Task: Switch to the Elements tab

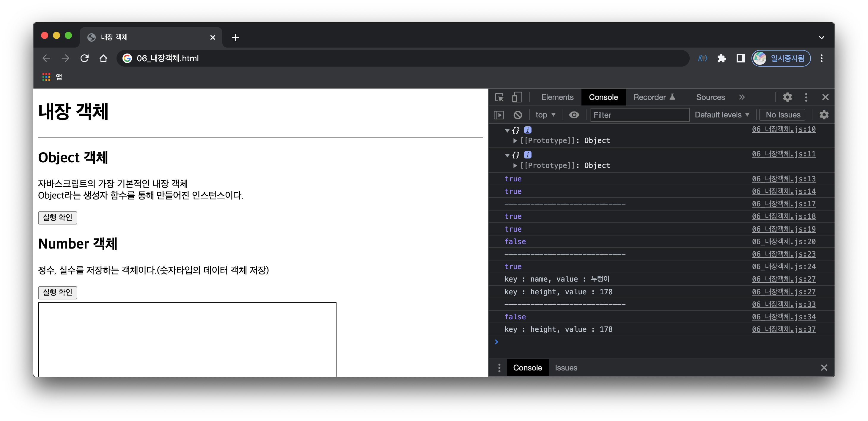Action: click(x=557, y=98)
